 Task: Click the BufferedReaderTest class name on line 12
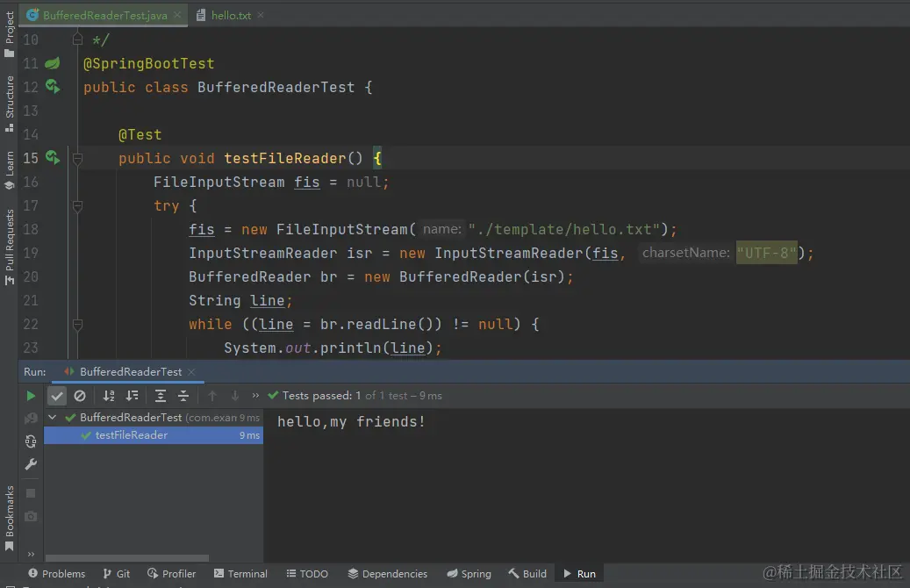[x=276, y=87]
